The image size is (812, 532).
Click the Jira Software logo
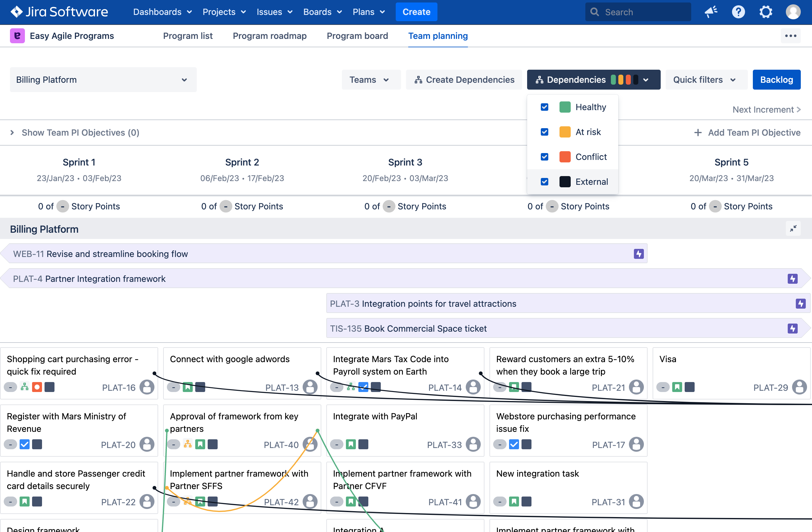click(x=59, y=12)
